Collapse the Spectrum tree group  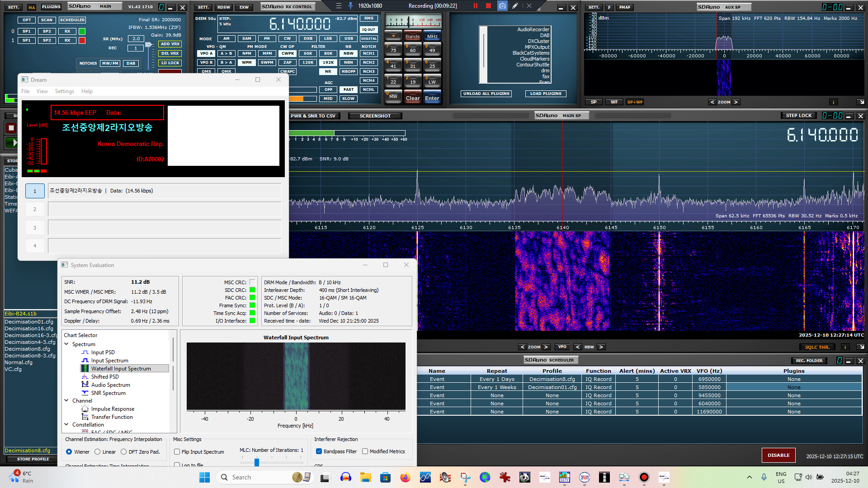(66, 344)
